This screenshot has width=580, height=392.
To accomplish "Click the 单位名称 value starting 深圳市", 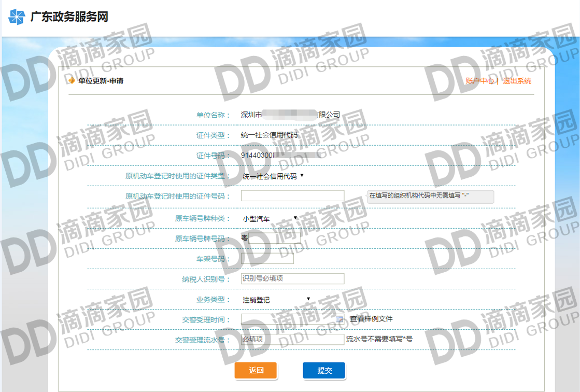I will (x=290, y=115).
